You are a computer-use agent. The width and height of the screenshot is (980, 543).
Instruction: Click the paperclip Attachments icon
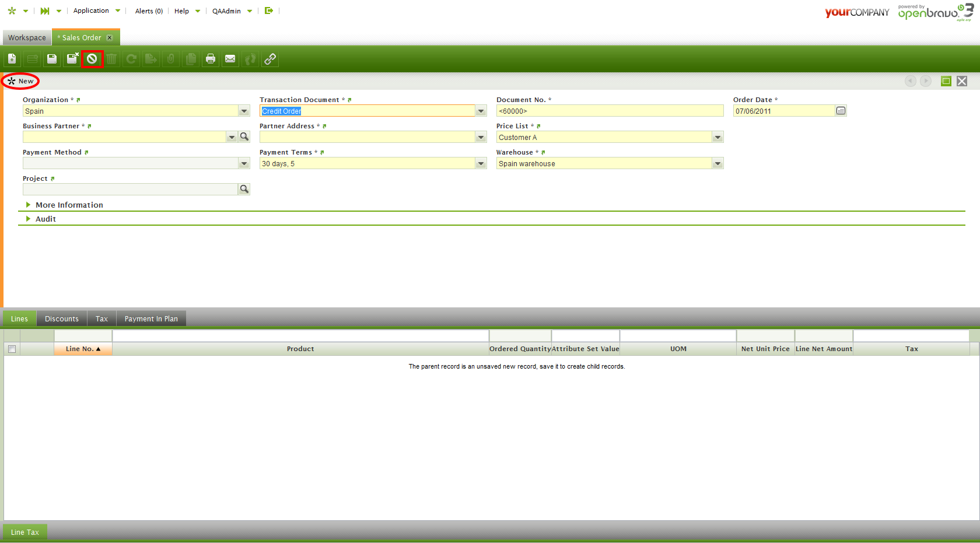click(x=171, y=59)
